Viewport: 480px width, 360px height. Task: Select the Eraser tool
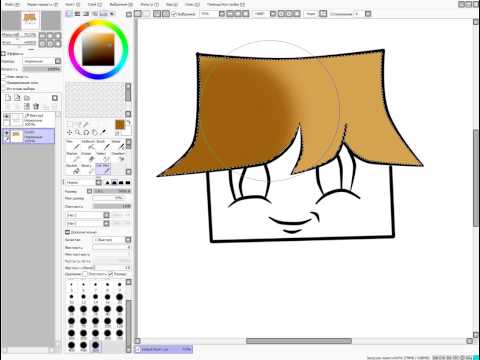[89, 157]
